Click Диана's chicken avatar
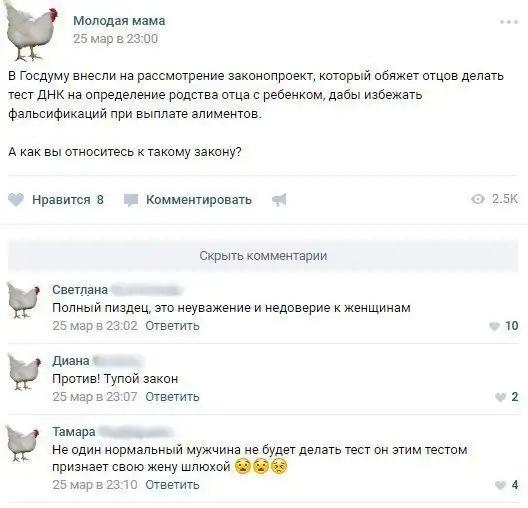Screen dimensions: 528x508 coord(24,372)
